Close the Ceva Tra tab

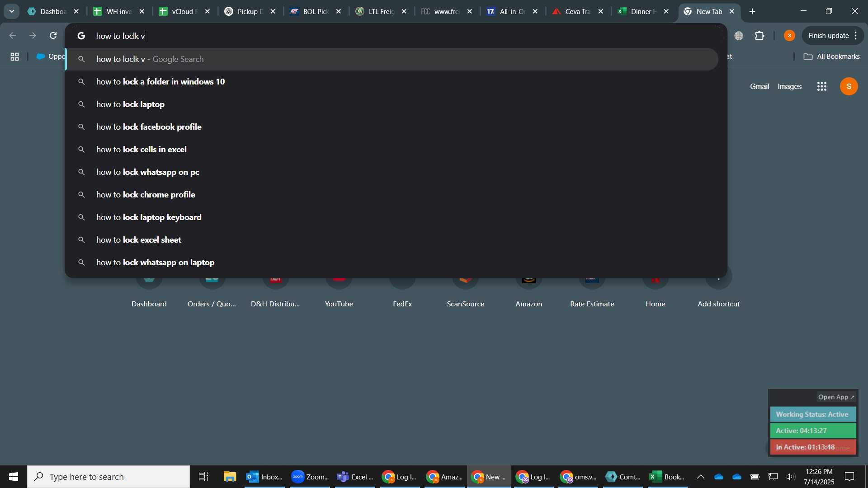coord(601,11)
